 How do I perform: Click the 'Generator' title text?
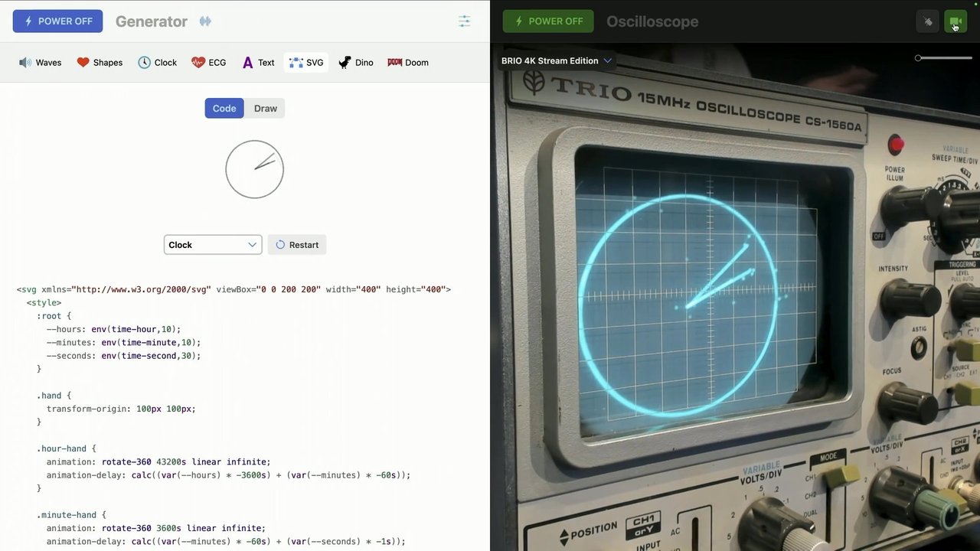tap(152, 21)
